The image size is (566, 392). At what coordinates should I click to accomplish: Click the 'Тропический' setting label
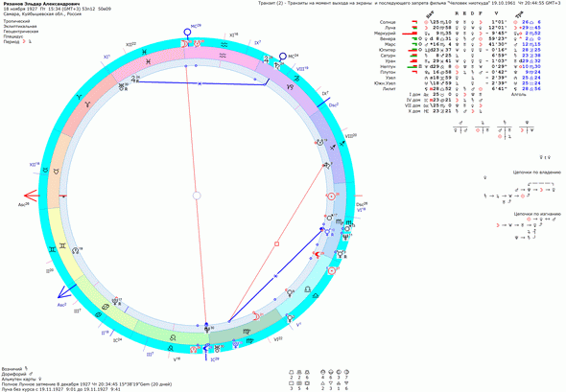pyautogui.click(x=16, y=21)
